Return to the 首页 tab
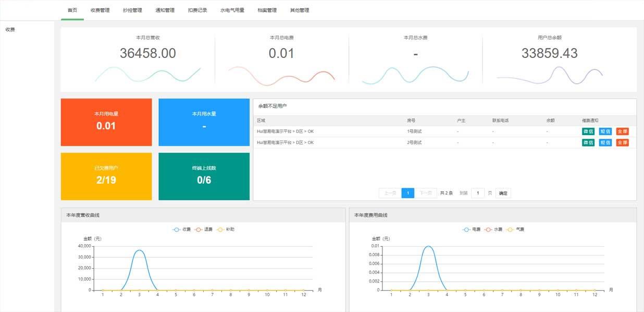Image resolution: width=644 pixels, height=312 pixels. [x=73, y=9]
